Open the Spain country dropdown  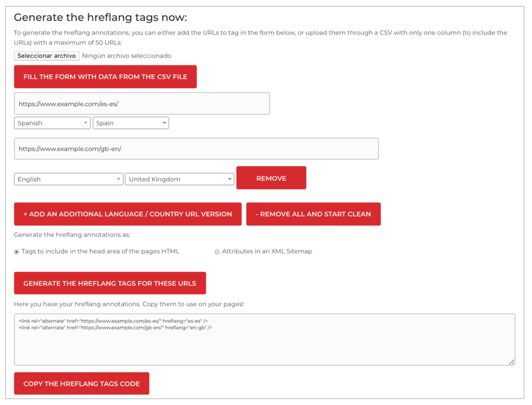[x=131, y=123]
